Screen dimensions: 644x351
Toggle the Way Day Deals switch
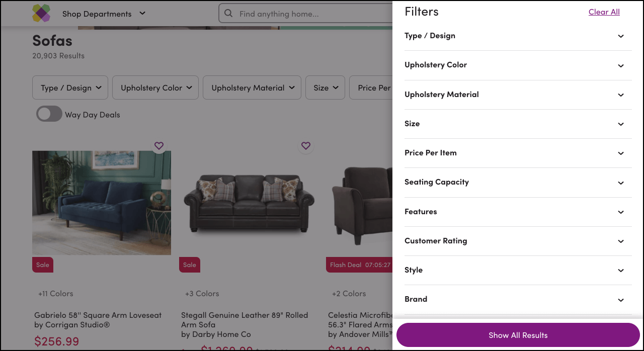[49, 114]
